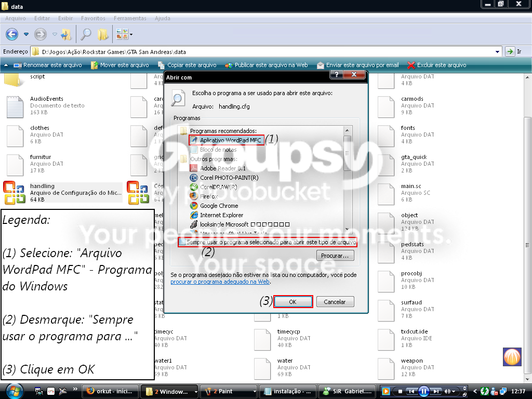
Task: Click Mover este arquivo
Action: coord(120,65)
